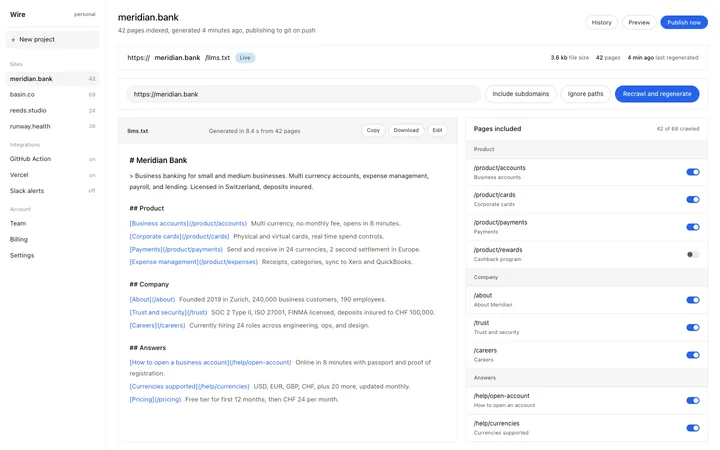Image resolution: width=720 pixels, height=450 pixels.
Task: Click the https://meridian.bank URL field
Action: click(303, 94)
